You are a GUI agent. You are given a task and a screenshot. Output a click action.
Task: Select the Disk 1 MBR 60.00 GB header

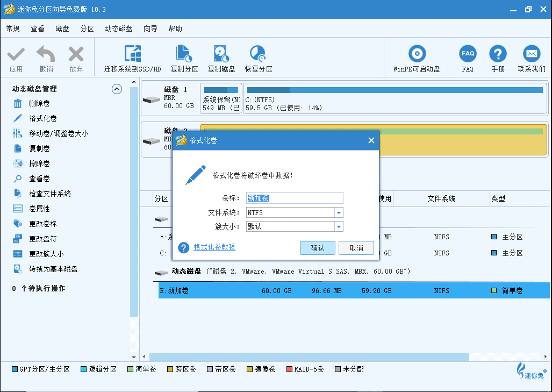coord(170,98)
